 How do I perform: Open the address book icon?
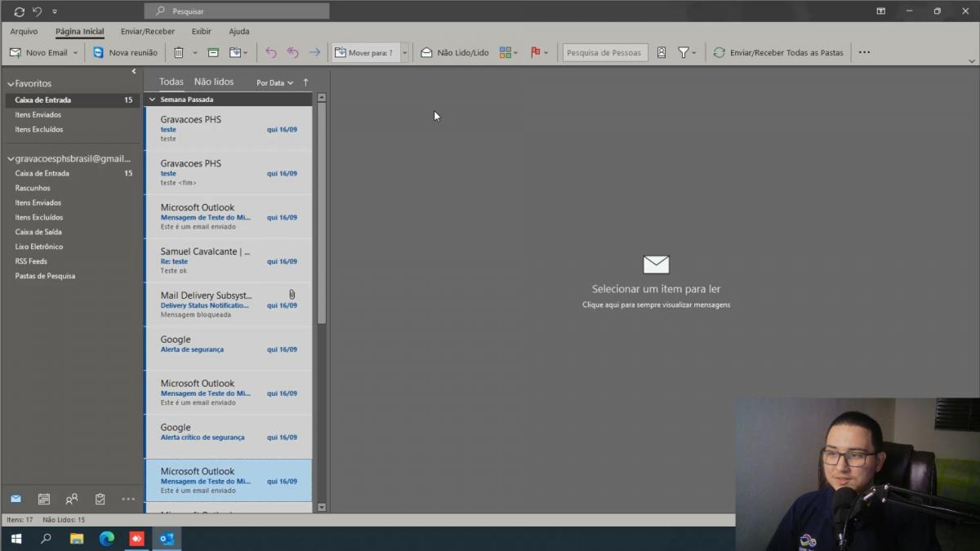[661, 52]
